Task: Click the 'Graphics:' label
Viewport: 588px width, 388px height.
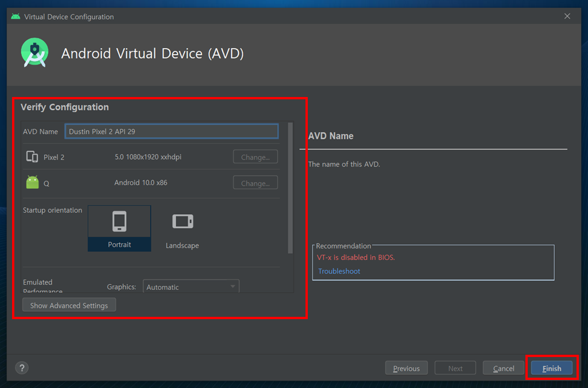Action: click(122, 287)
